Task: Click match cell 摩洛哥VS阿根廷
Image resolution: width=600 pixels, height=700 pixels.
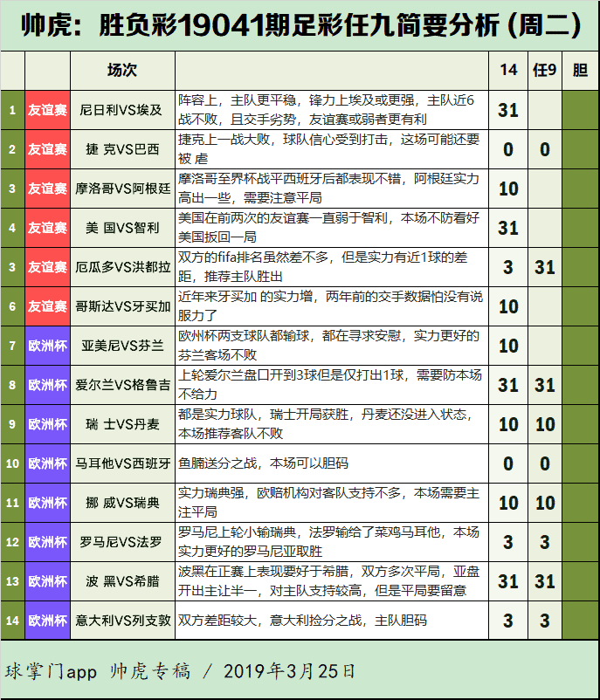Action: 122,189
